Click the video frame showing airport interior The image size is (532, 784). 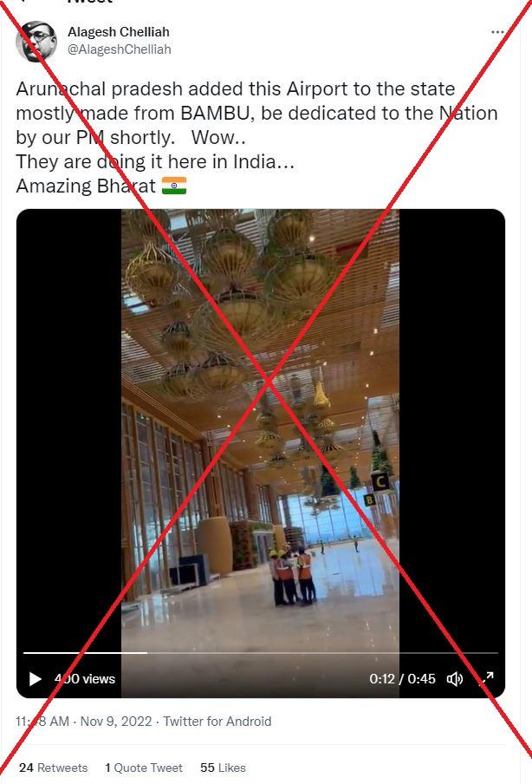coord(260,430)
